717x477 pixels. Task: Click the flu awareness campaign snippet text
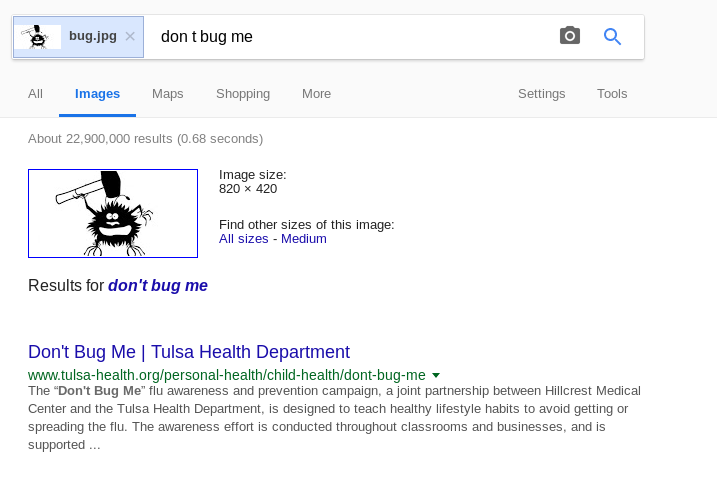[334, 418]
